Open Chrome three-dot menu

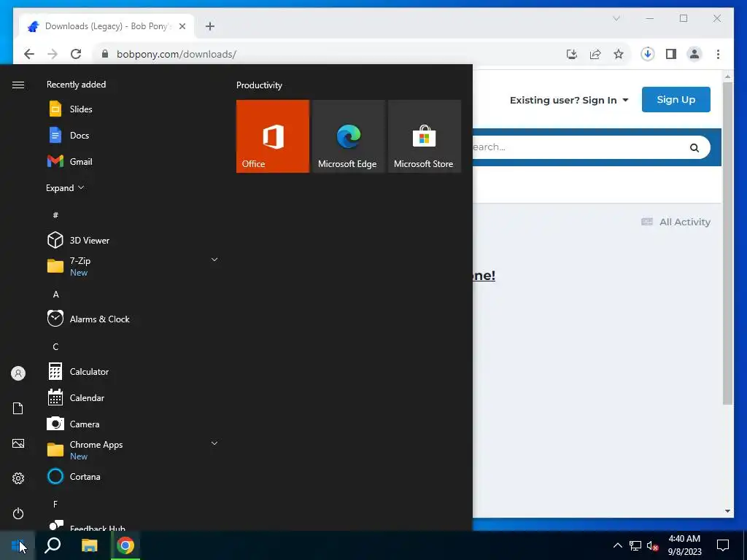coord(718,54)
